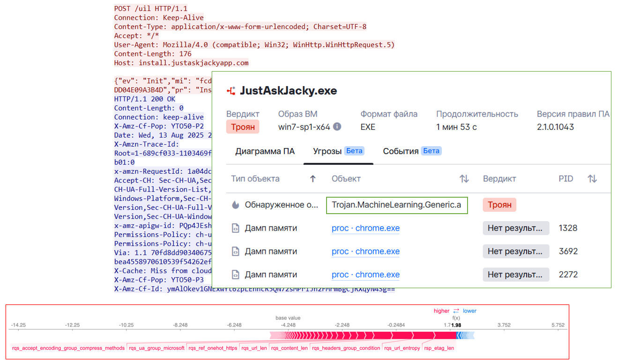Click memory dump icon in PID 1328 row
Image resolution: width=617 pixels, height=364 pixels.
[235, 228]
